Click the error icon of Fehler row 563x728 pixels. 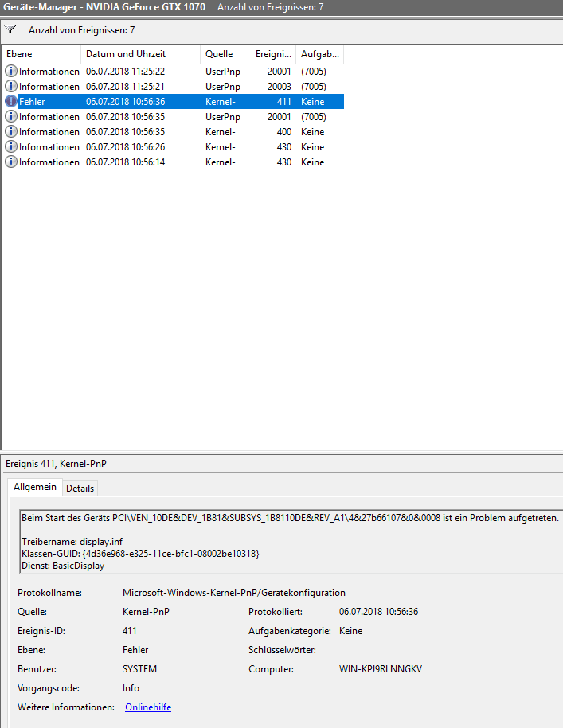[10, 101]
